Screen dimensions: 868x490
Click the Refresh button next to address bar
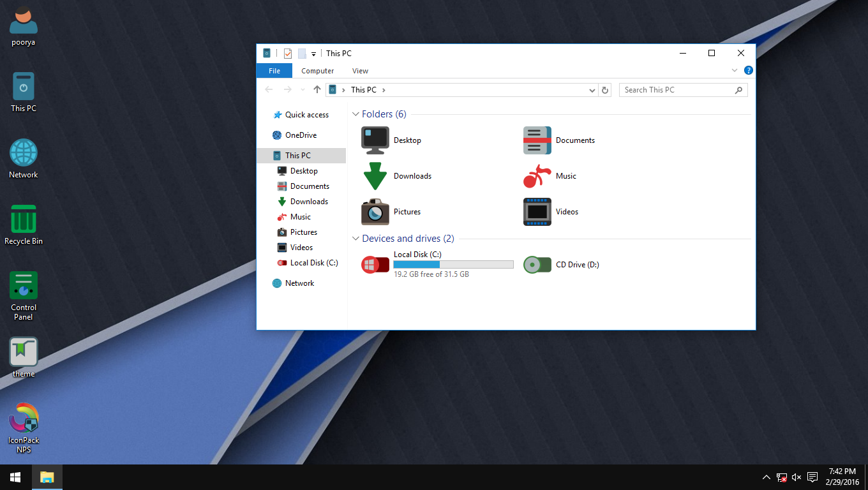point(605,89)
